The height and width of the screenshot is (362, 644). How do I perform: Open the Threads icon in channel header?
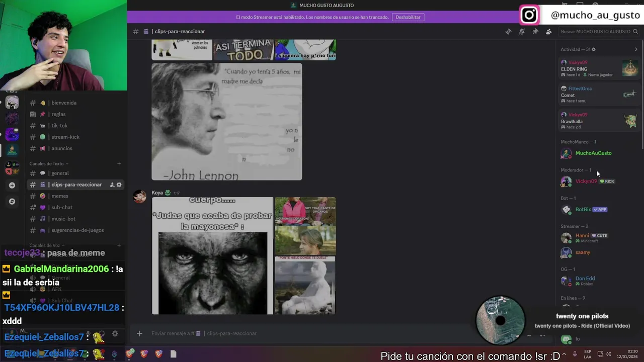pyautogui.click(x=508, y=31)
